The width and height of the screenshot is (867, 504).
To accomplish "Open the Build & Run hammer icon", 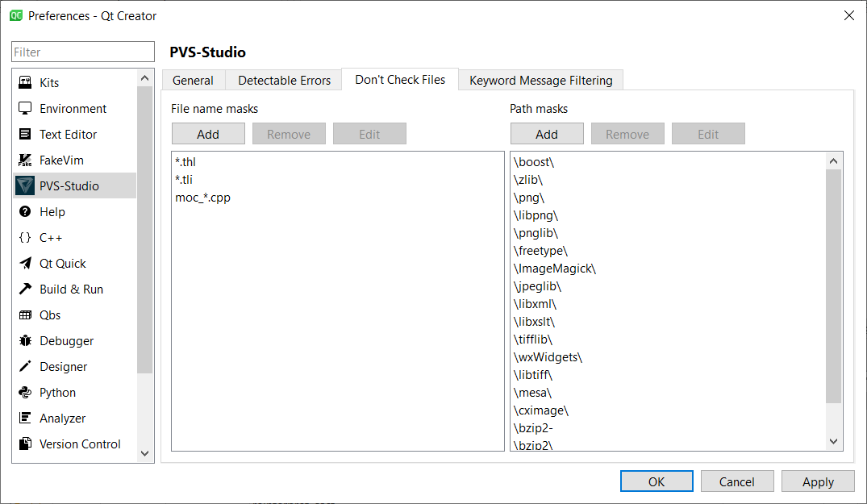I will click(25, 289).
